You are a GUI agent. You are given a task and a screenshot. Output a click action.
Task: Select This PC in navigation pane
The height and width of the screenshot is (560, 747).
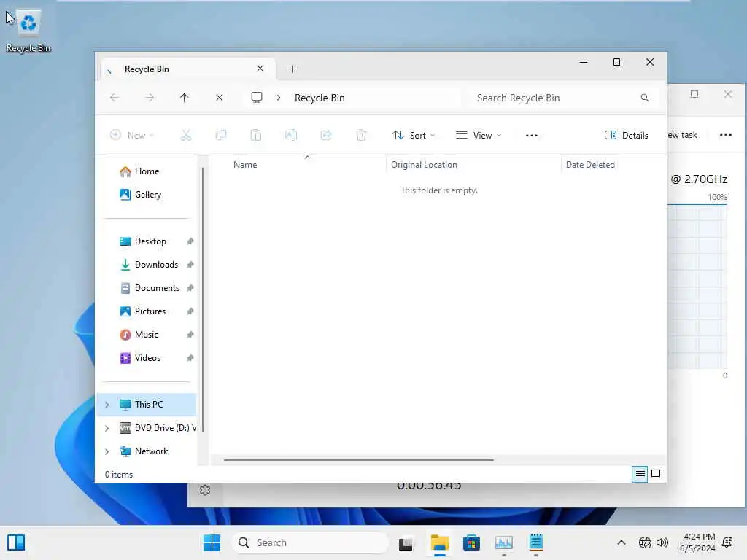pyautogui.click(x=146, y=405)
